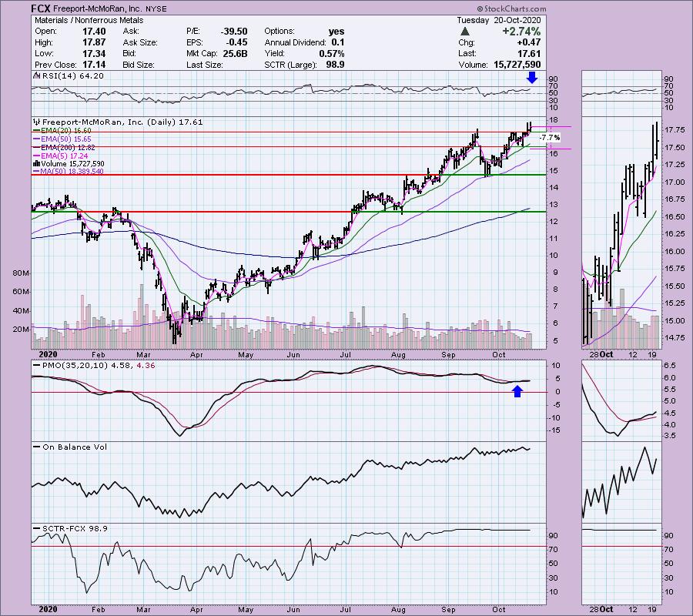This screenshot has height=616, width=693.
Task: Click the volume bars icon in the legend
Action: (37, 164)
